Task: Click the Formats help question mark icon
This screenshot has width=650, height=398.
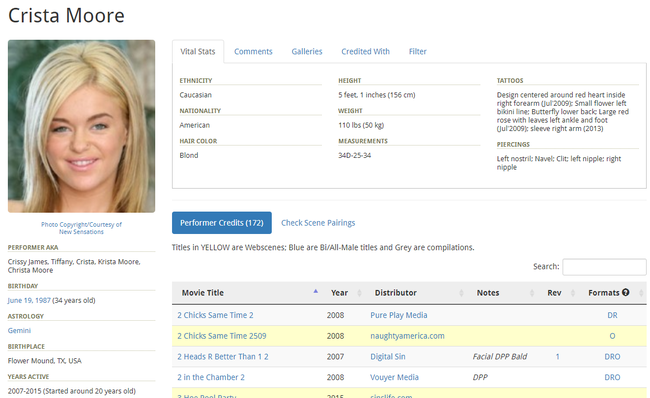Action: [x=626, y=292]
